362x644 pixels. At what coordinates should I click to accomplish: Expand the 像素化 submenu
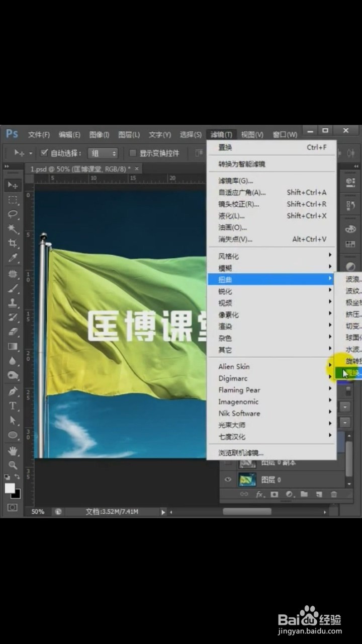(272, 314)
